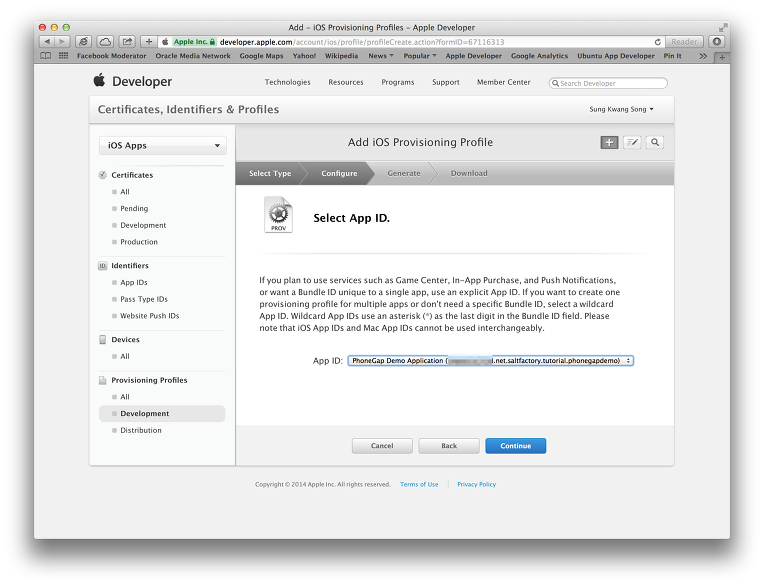This screenshot has width=764, height=586.
Task: Click in the Search Developer field
Action: click(608, 83)
